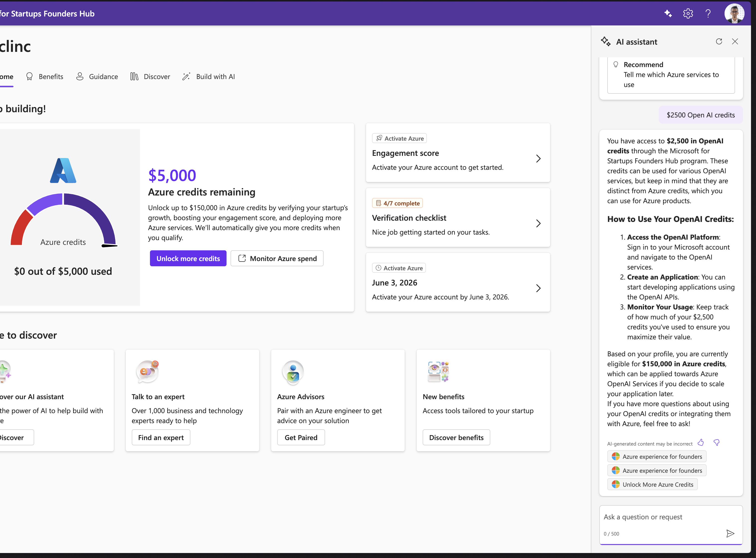Viewport: 756px width, 558px height.
Task: Click the New benefits illustration icon
Action: (438, 372)
